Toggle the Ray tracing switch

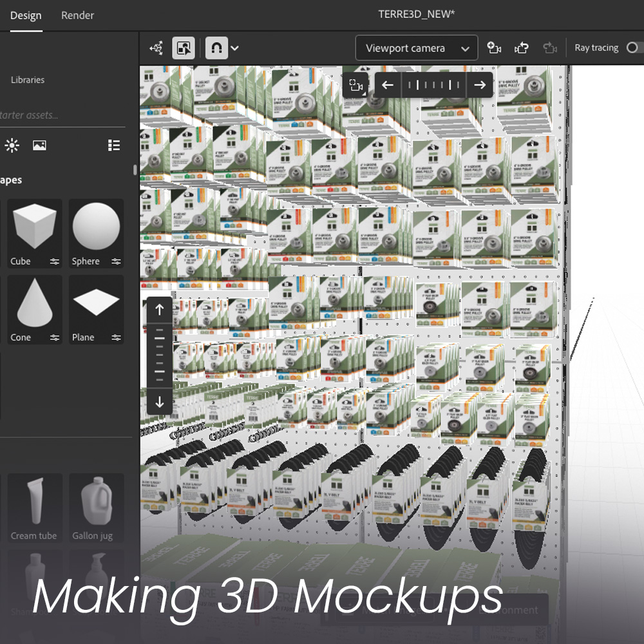[x=634, y=48]
